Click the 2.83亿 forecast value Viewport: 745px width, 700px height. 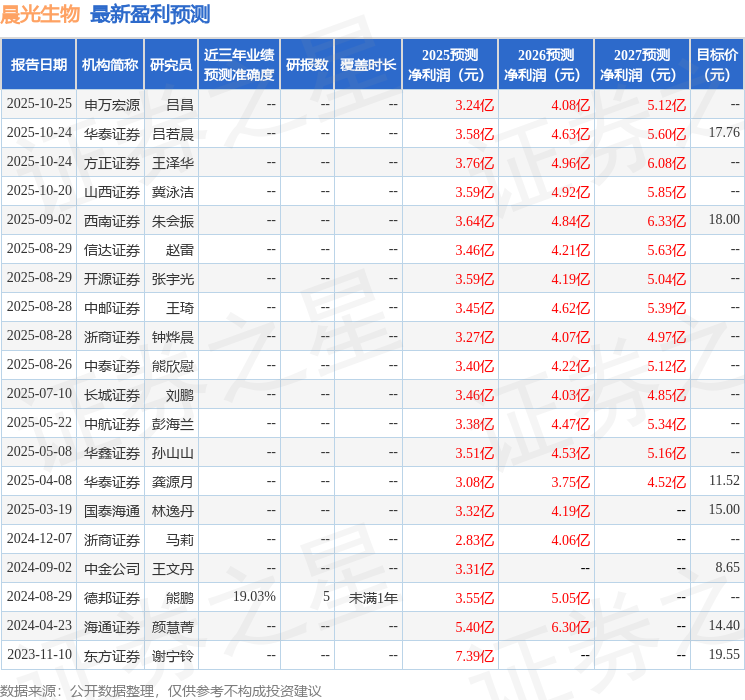(x=475, y=540)
